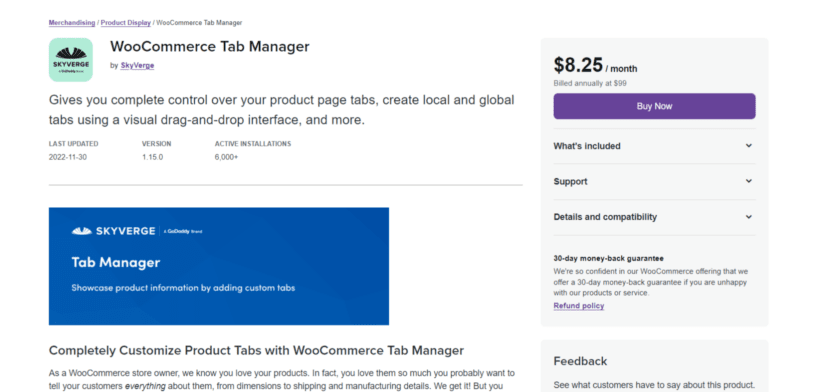Open the Product Display breadcrumb link

tap(126, 23)
